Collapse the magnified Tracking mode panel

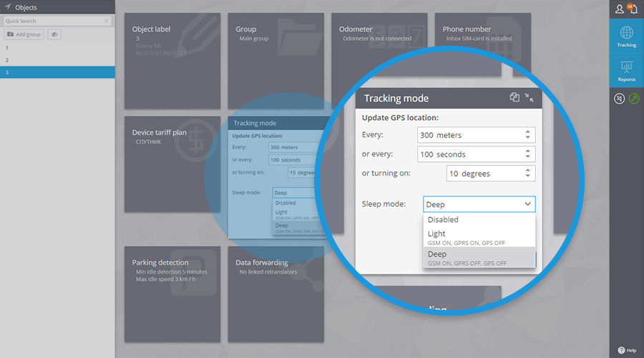529,98
